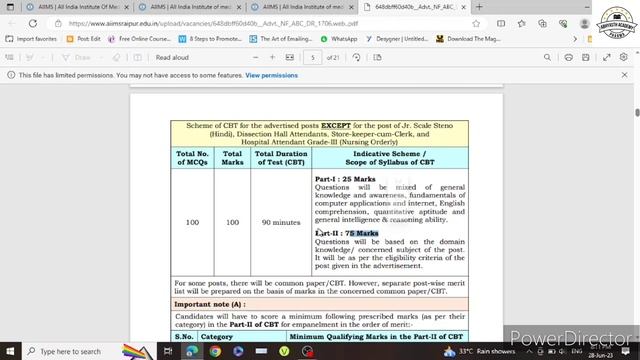Open Microsoft Edge from taskbar

192,351
